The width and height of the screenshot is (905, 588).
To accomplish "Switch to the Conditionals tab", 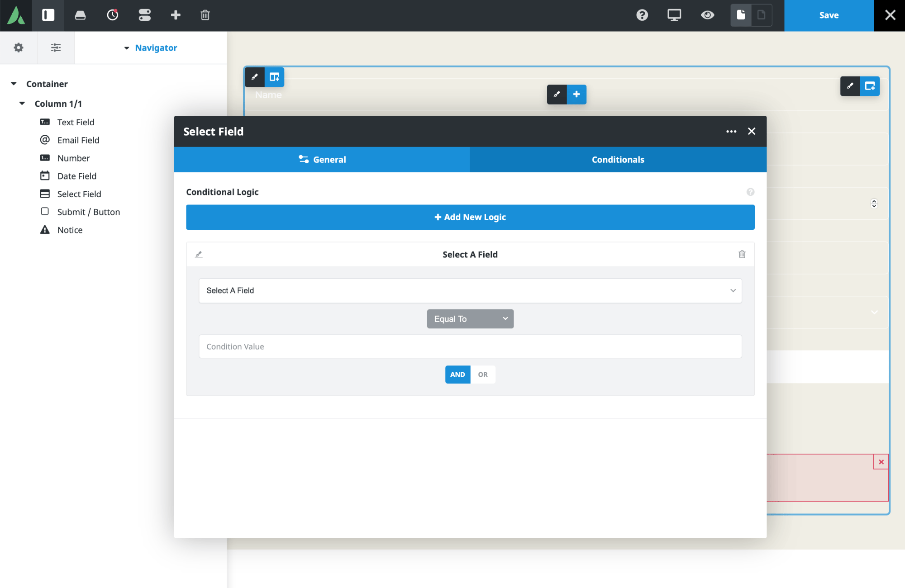I will [618, 160].
